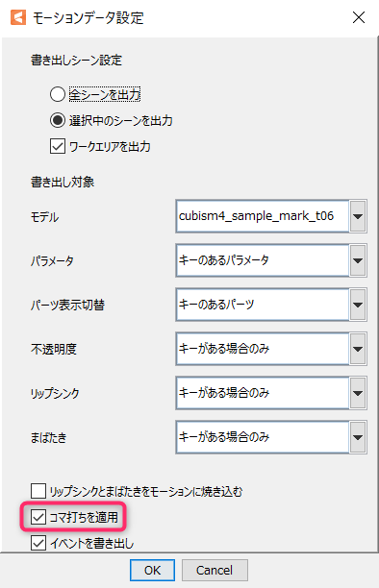Toggle ワークエリアを出力 checkbox

coord(58,147)
